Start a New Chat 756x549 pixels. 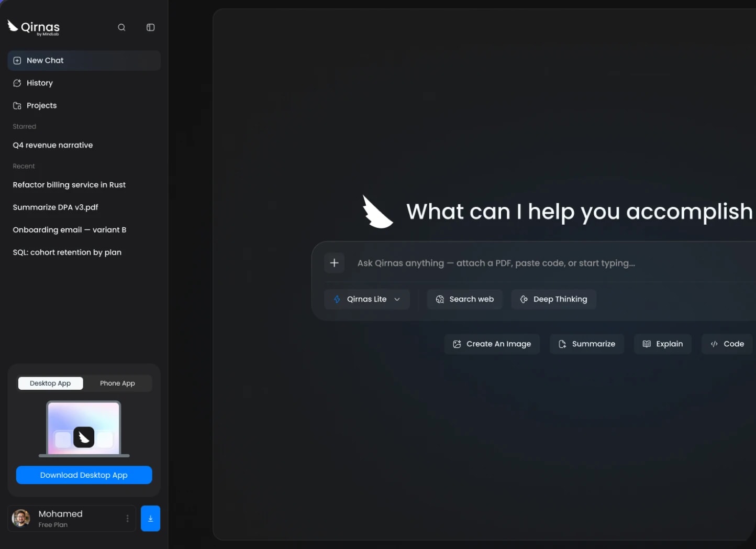point(84,60)
